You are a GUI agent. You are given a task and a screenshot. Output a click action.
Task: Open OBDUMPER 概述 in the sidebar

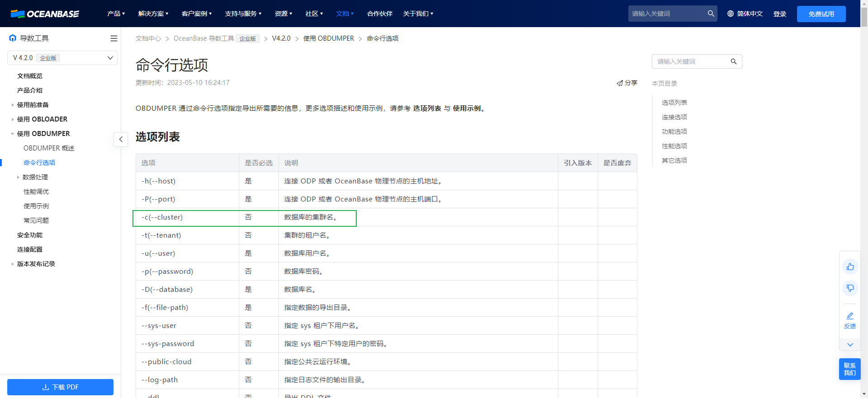(49, 148)
